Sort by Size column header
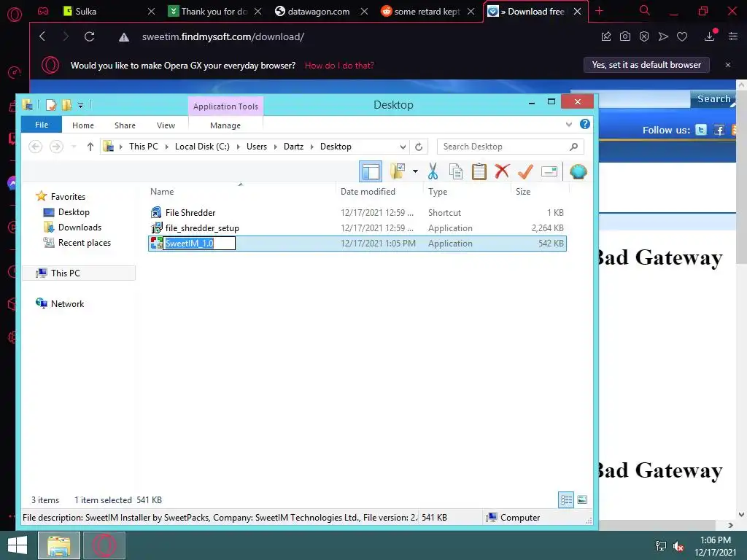 (x=541, y=192)
